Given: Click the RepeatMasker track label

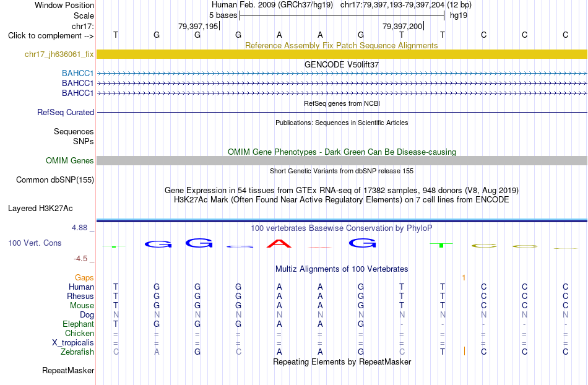Looking at the screenshot, I should point(68,370).
